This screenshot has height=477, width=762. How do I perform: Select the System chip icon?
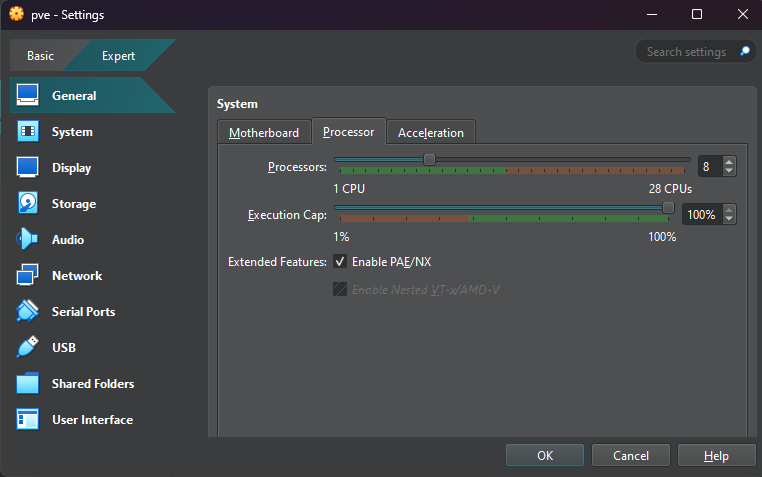[28, 132]
